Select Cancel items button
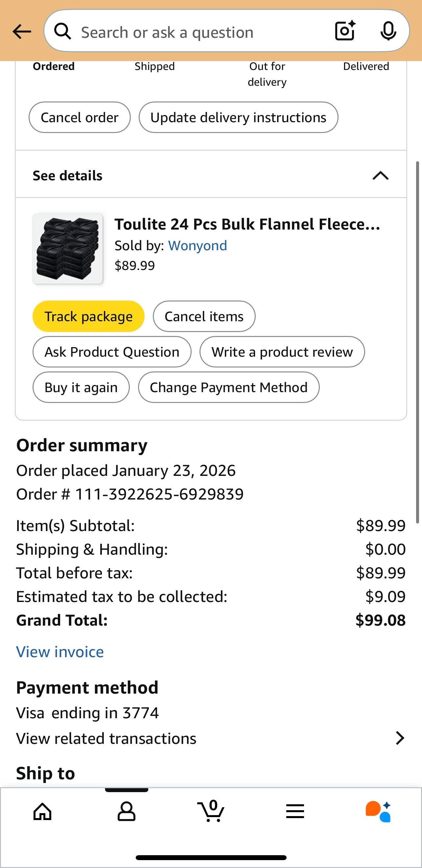422x868 pixels. [x=204, y=316]
